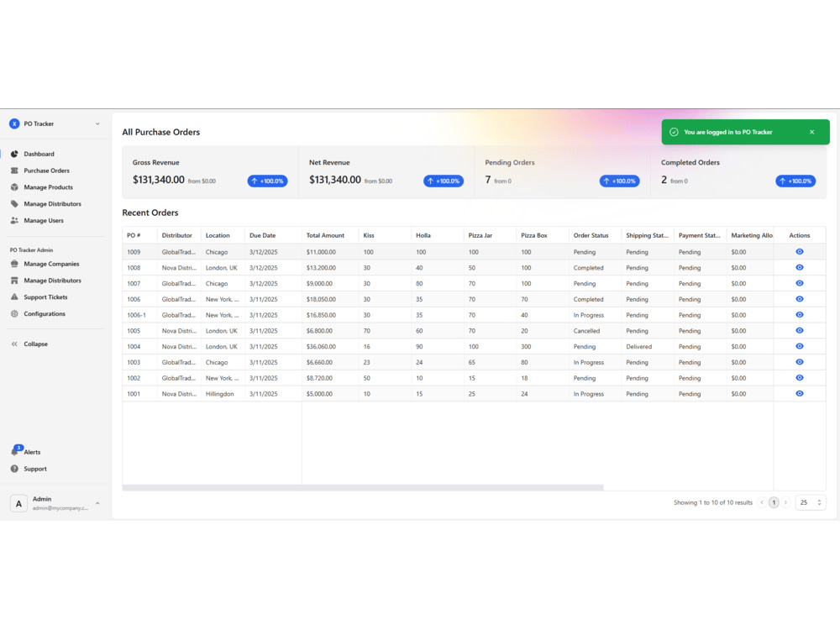Open the Support menu item
840x630 pixels.
tap(33, 469)
